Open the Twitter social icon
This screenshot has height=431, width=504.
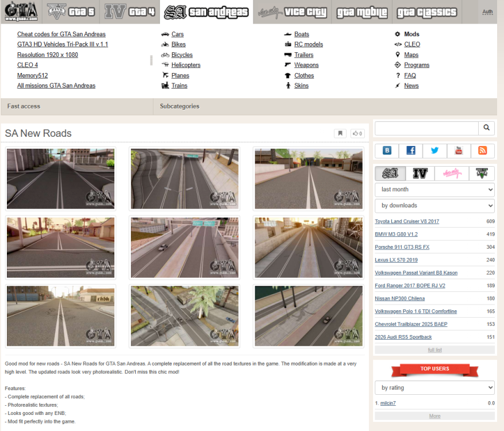pyautogui.click(x=434, y=151)
